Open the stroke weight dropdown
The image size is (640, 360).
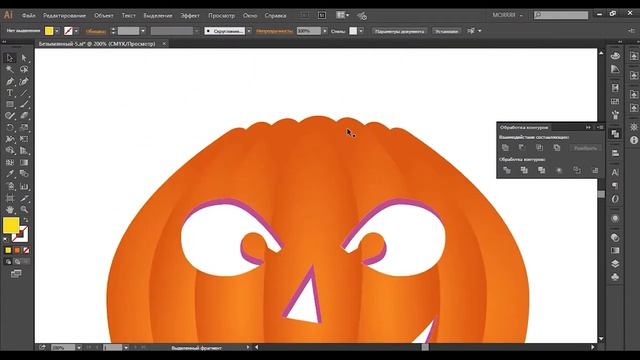[x=143, y=31]
